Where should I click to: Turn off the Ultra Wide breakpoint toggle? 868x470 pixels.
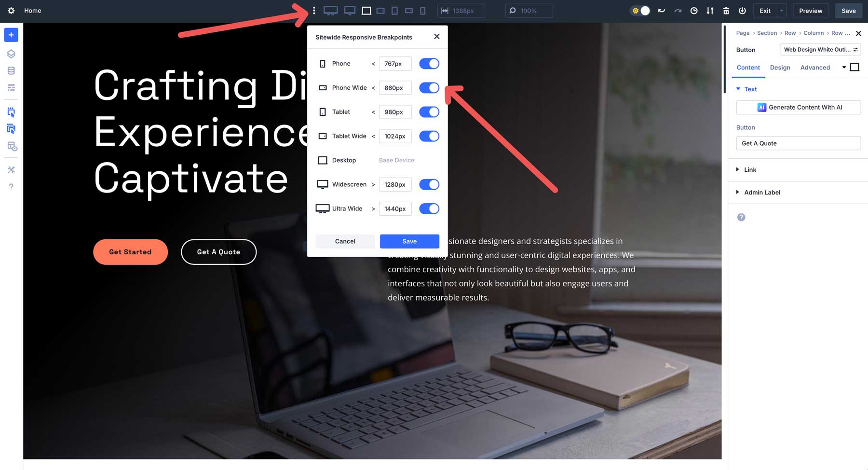point(429,208)
